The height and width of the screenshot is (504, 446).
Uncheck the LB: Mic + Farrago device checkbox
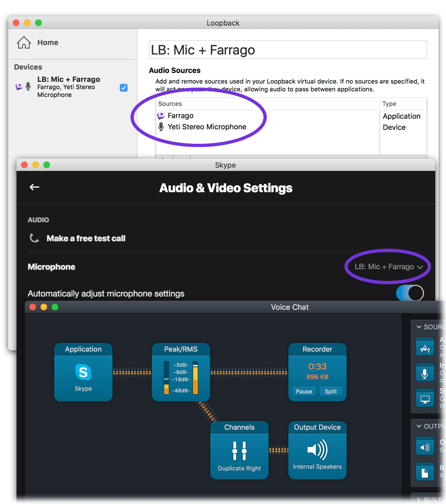tap(123, 88)
